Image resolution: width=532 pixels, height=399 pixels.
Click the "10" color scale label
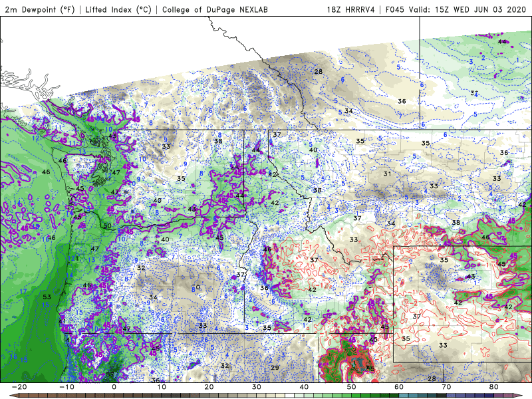[162, 387]
